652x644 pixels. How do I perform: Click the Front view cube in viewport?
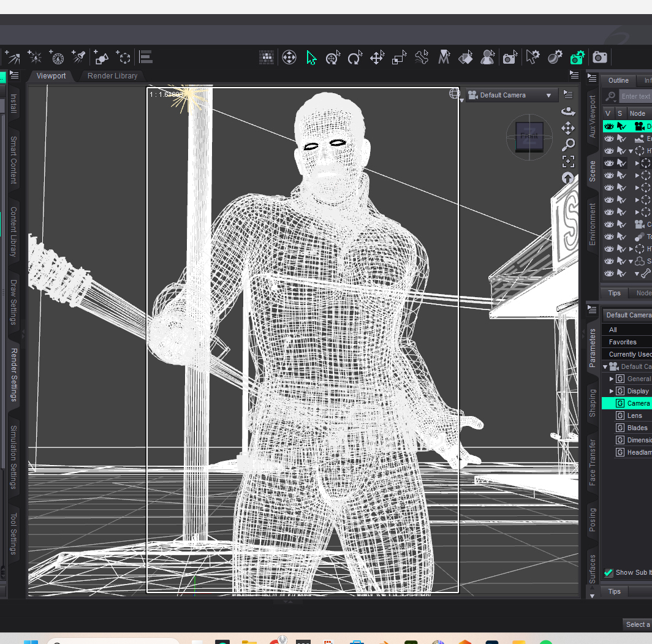click(529, 137)
